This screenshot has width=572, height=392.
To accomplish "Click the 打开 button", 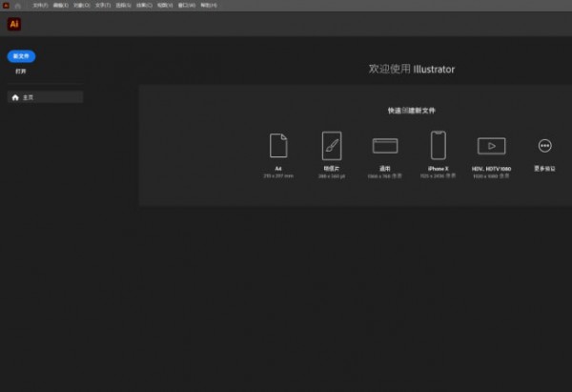I will pyautogui.click(x=21, y=72).
